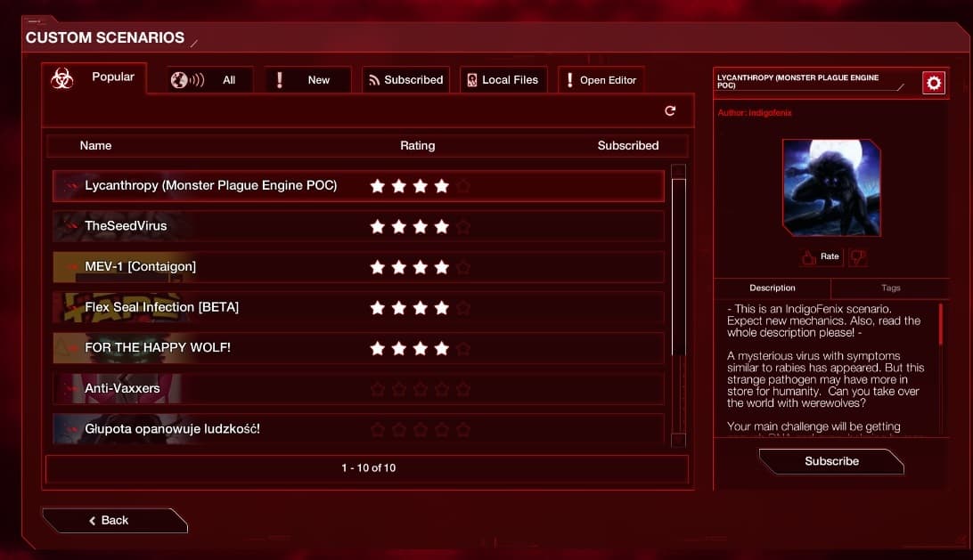Click the 1 - 10 of 10 page indicator

pyautogui.click(x=369, y=468)
